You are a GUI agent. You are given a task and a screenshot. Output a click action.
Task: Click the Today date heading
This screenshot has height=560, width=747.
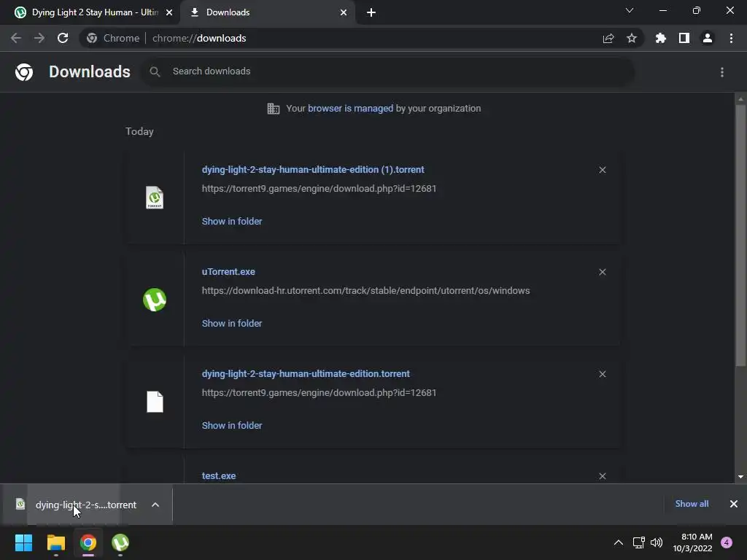139,132
